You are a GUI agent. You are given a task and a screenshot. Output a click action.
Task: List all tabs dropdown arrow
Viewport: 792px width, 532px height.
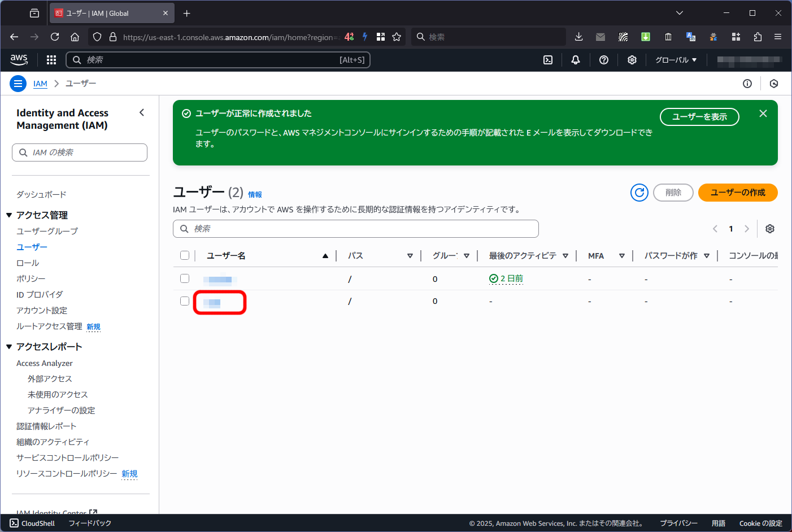pos(680,13)
